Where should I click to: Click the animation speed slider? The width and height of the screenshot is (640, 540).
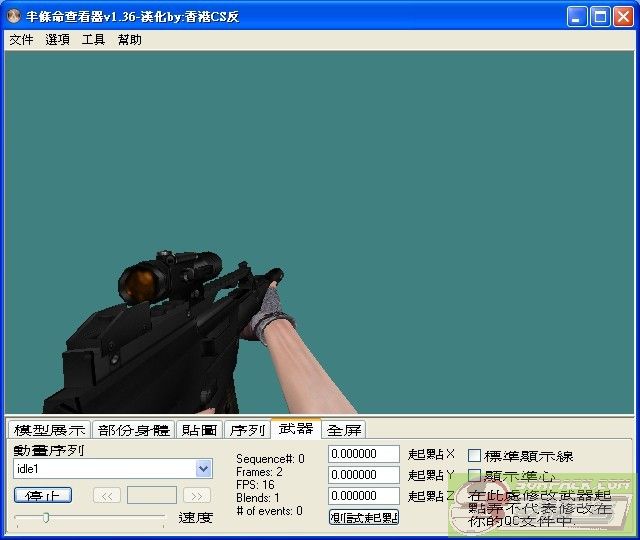click(90, 517)
